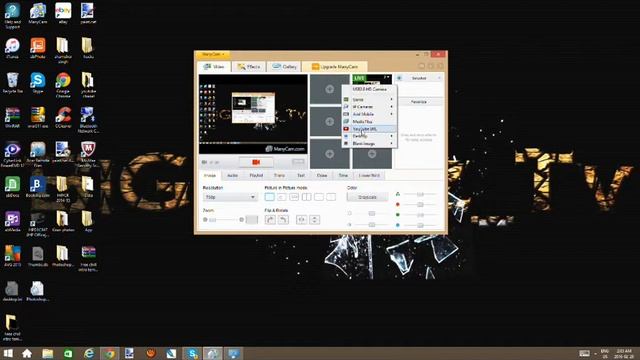
Task: Add a source in the middle-left empty slot
Action: (x=329, y=122)
